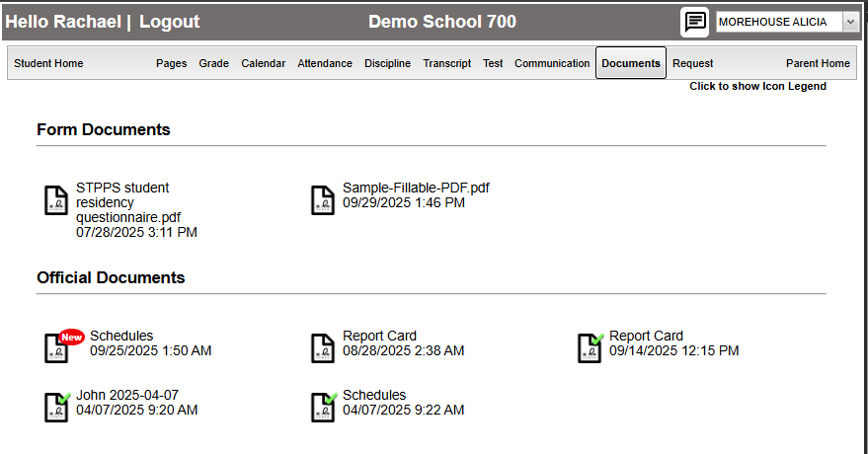The image size is (868, 454).
Task: Open the Grade section
Action: 213,63
